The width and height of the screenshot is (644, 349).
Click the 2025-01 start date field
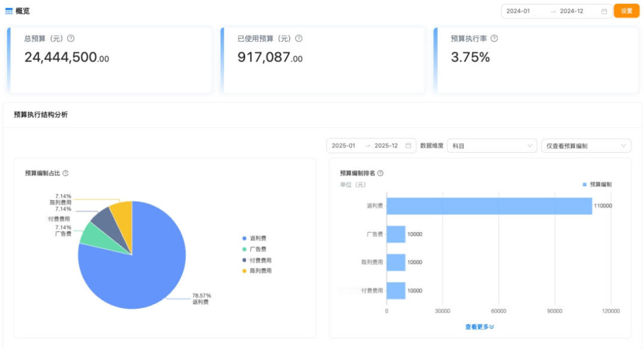tap(343, 146)
